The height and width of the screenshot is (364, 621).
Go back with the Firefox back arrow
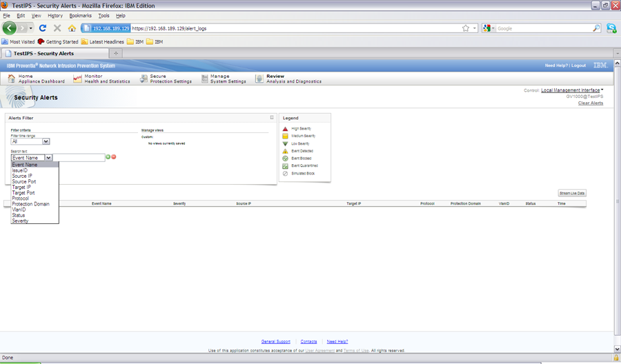(10, 28)
